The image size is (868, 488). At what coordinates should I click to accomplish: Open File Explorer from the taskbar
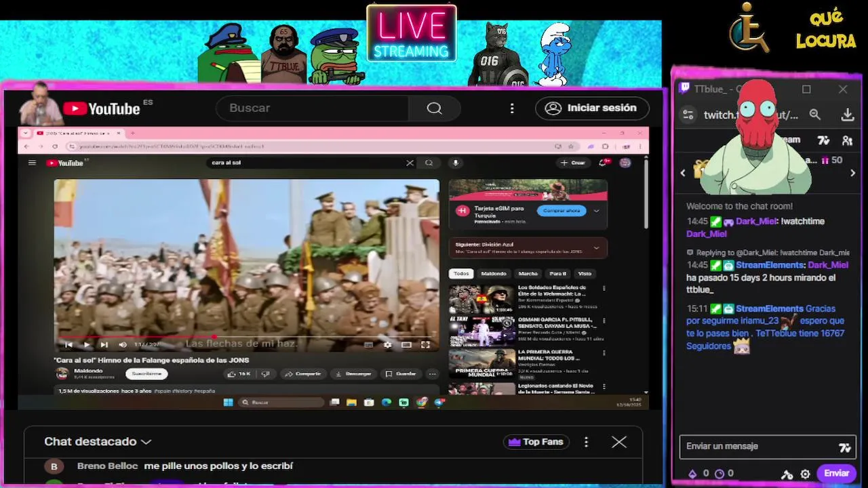pos(351,402)
